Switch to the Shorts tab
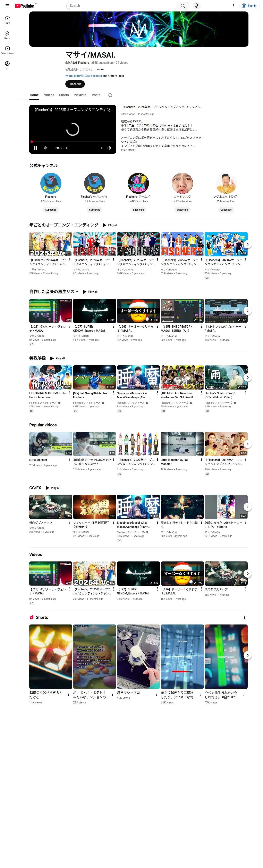Viewport: 263px width, 868px height. (x=64, y=95)
